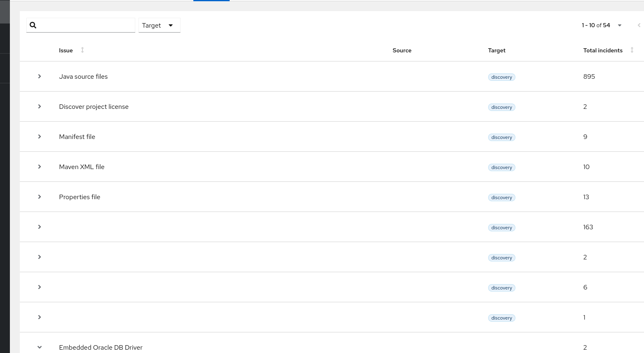Sort by Total incidents icon
The image size is (644, 353).
(x=632, y=50)
